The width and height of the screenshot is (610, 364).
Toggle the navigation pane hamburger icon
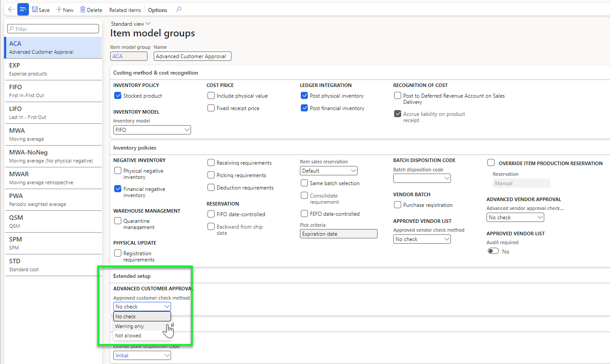(x=23, y=9)
